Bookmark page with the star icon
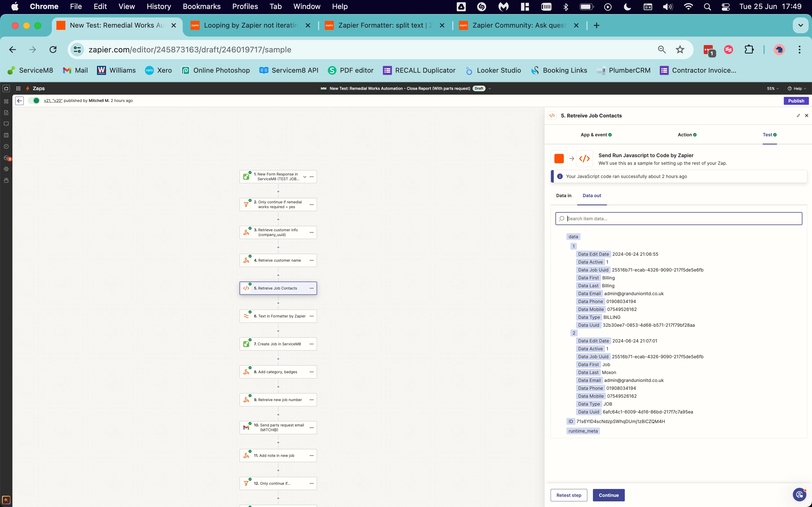The width and height of the screenshot is (812, 507). [680, 50]
